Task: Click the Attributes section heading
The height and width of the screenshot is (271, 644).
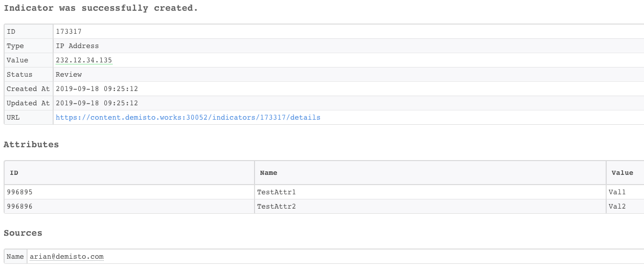Action: tap(31, 145)
